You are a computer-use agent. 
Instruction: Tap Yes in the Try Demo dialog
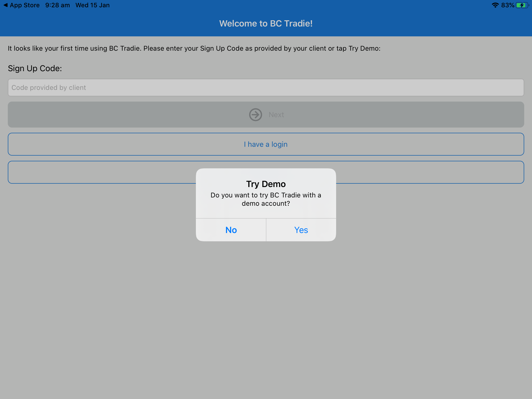301,230
